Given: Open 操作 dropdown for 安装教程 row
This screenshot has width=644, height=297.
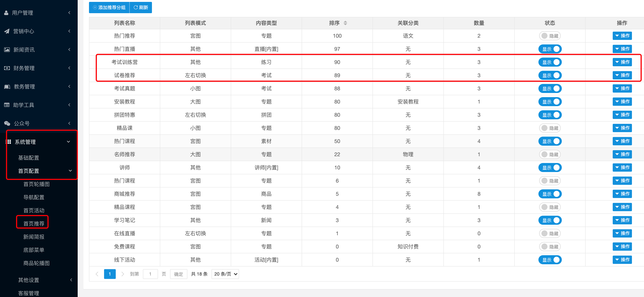Looking at the screenshot, I should (622, 102).
